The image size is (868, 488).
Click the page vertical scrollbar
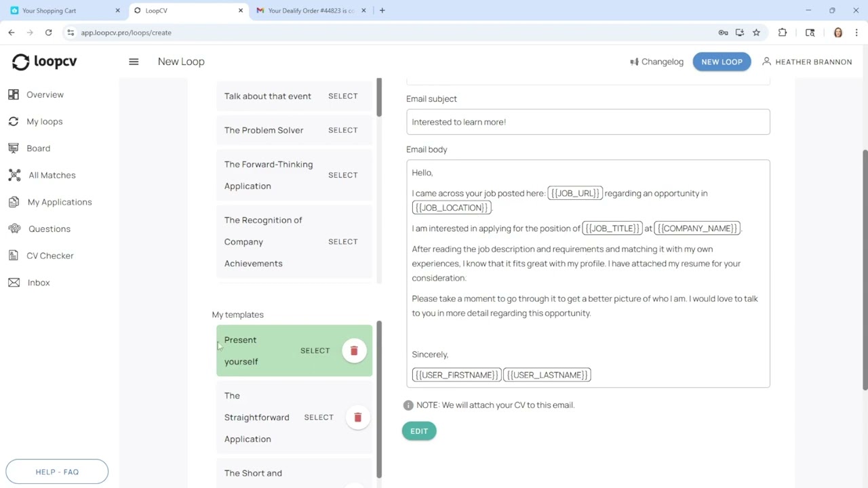pos(865,269)
